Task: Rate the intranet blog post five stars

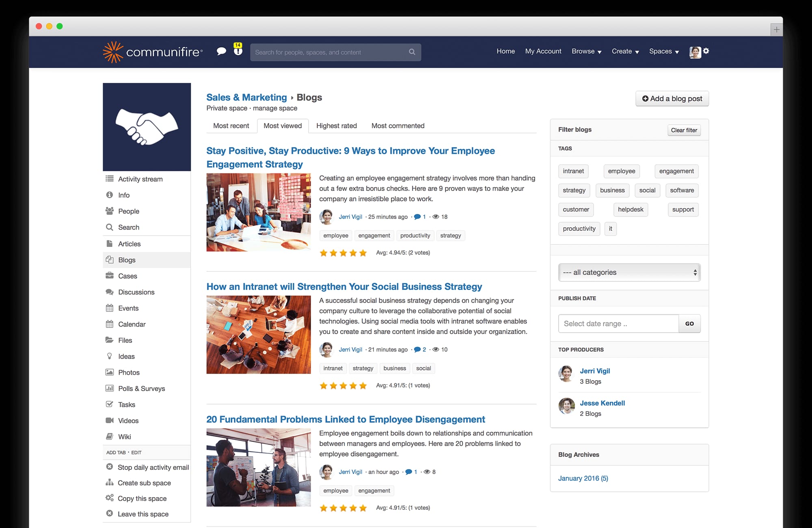Action: [363, 385]
